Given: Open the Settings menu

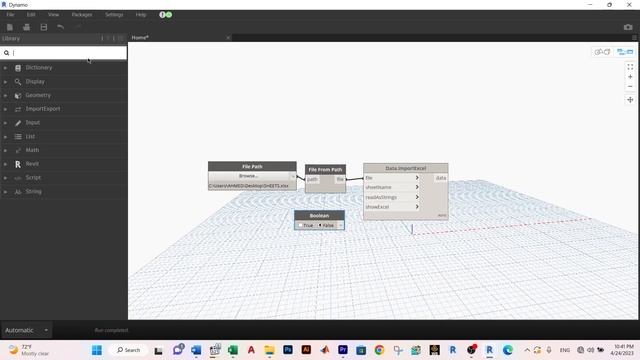Looking at the screenshot, I should [x=114, y=15].
